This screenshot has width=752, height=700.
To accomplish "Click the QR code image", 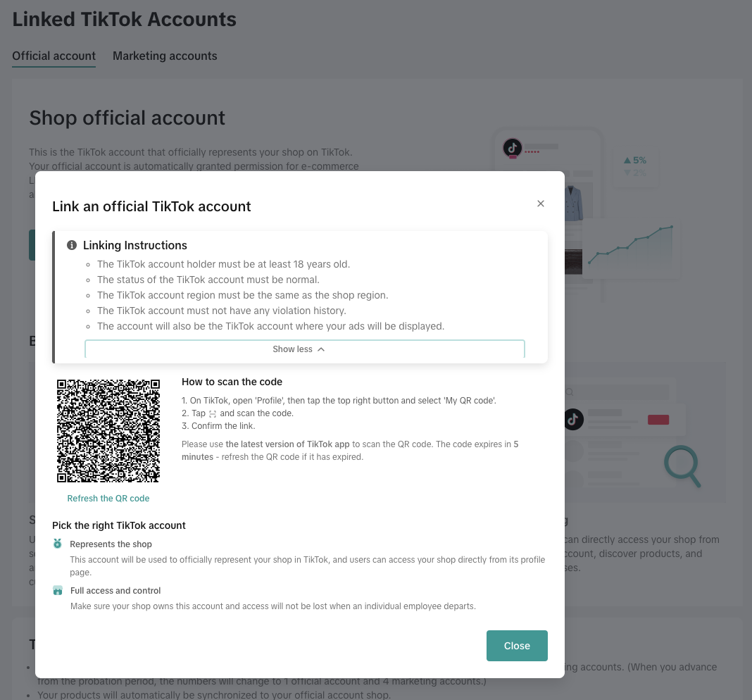I will 108,431.
